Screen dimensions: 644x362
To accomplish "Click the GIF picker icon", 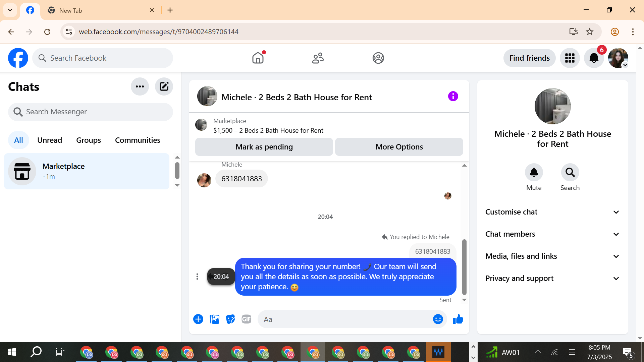I will click(247, 319).
